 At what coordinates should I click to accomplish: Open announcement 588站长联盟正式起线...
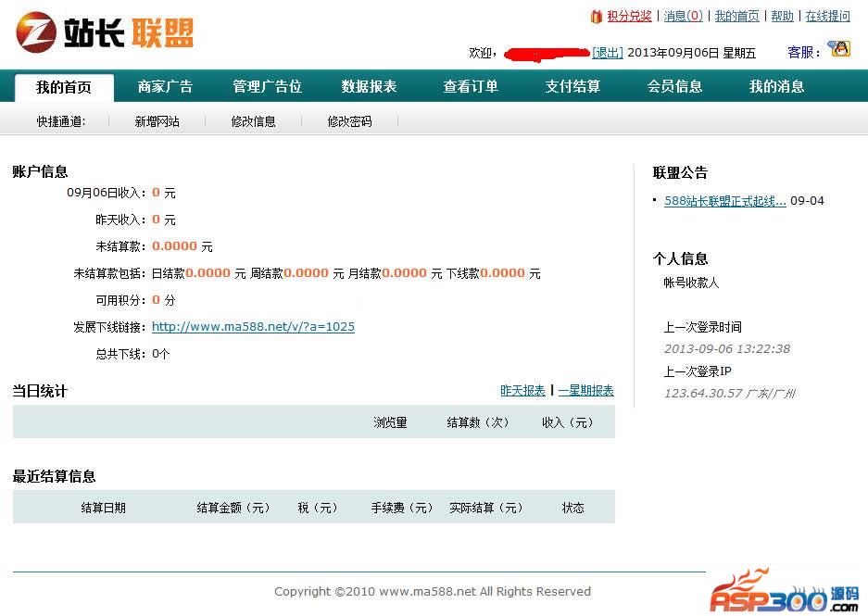coord(724,201)
